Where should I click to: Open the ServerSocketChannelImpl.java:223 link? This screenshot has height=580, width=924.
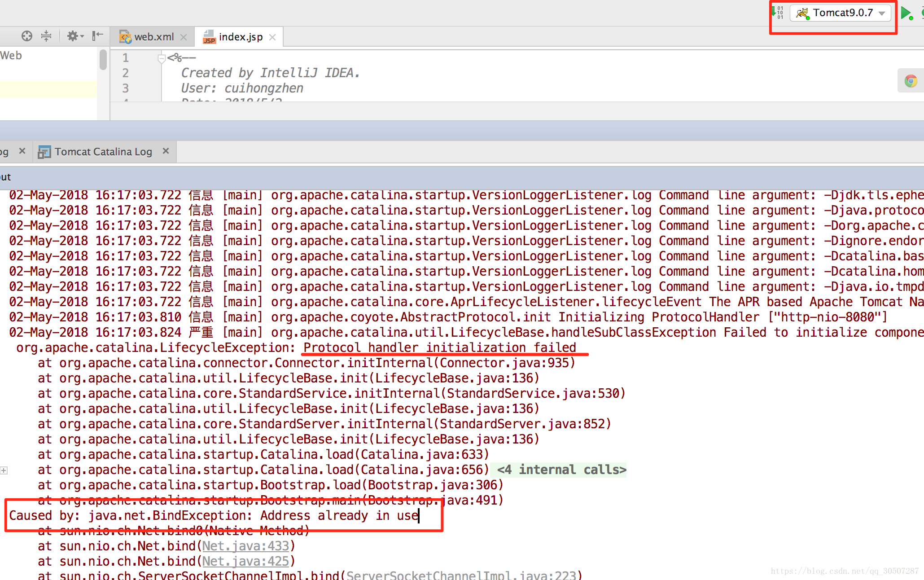point(464,575)
